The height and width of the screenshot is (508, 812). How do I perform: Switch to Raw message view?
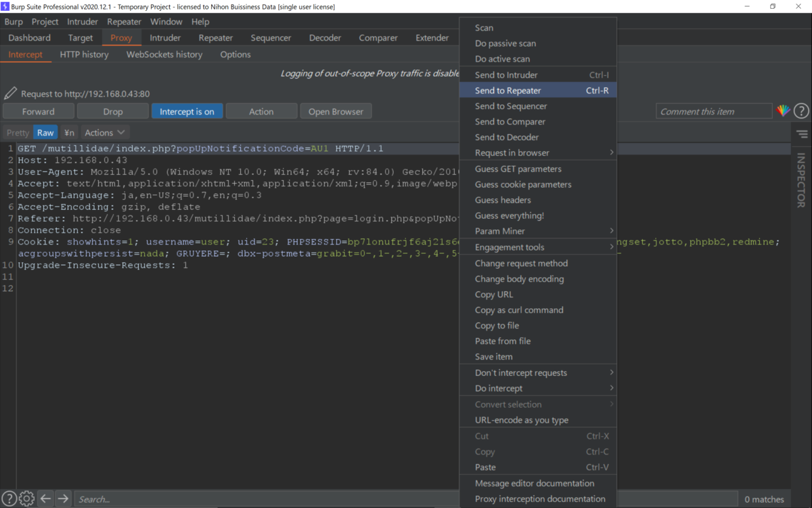coord(45,133)
